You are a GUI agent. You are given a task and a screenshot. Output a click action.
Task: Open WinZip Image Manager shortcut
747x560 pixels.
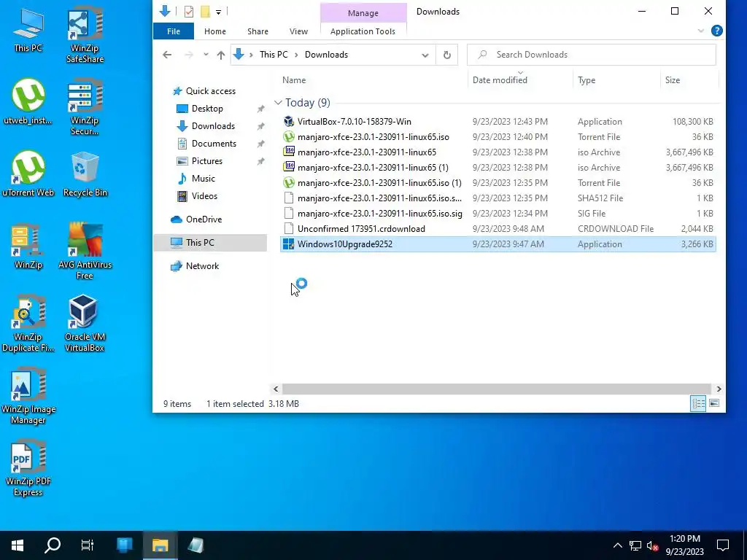[28, 396]
